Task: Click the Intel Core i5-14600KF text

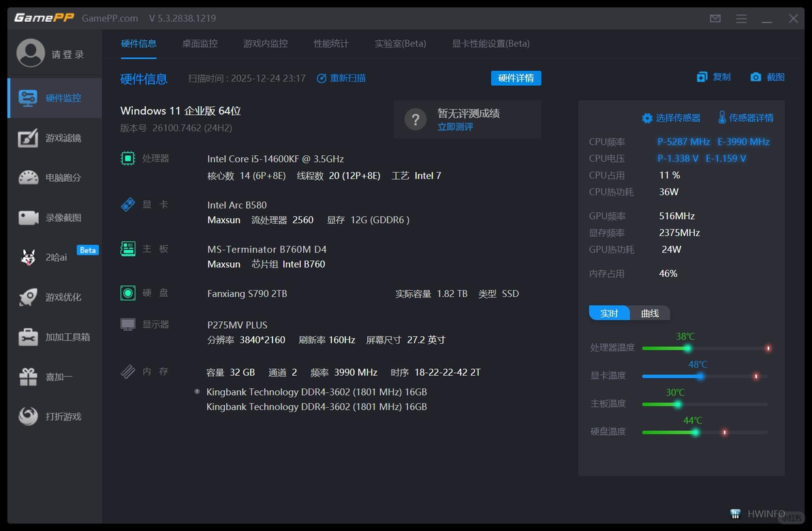Action: click(x=275, y=159)
